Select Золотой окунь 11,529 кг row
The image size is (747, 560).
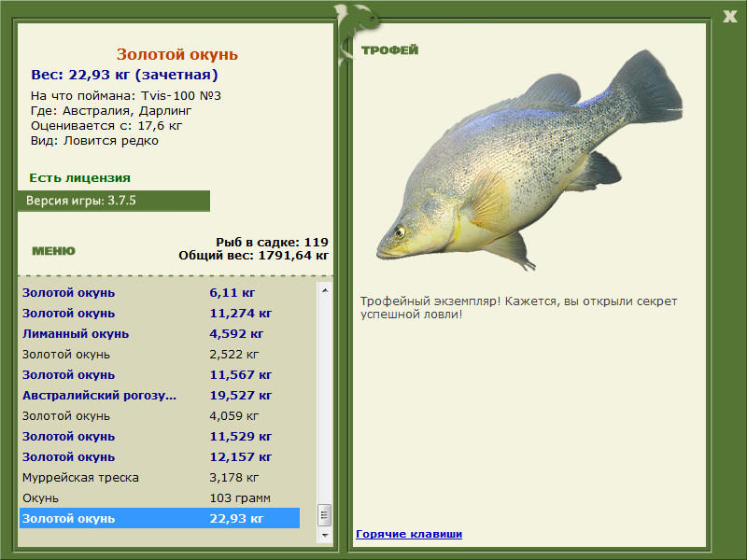(159, 436)
